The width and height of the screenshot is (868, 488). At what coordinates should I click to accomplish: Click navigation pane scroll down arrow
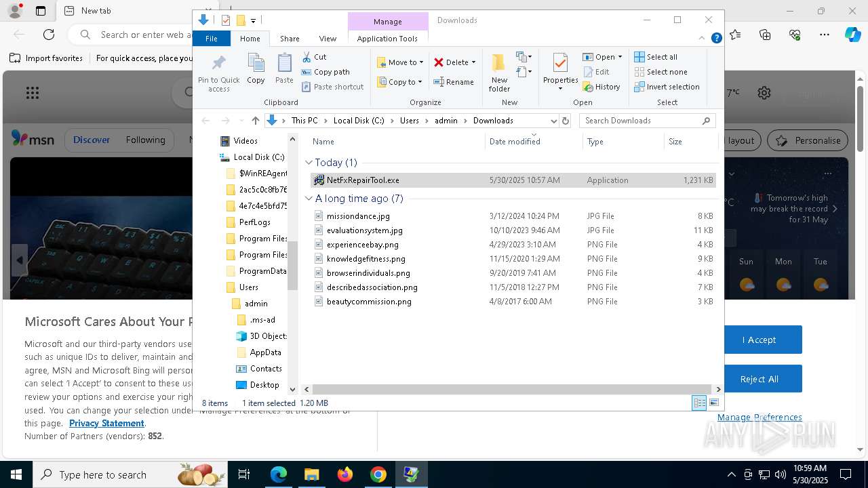pyautogui.click(x=293, y=389)
